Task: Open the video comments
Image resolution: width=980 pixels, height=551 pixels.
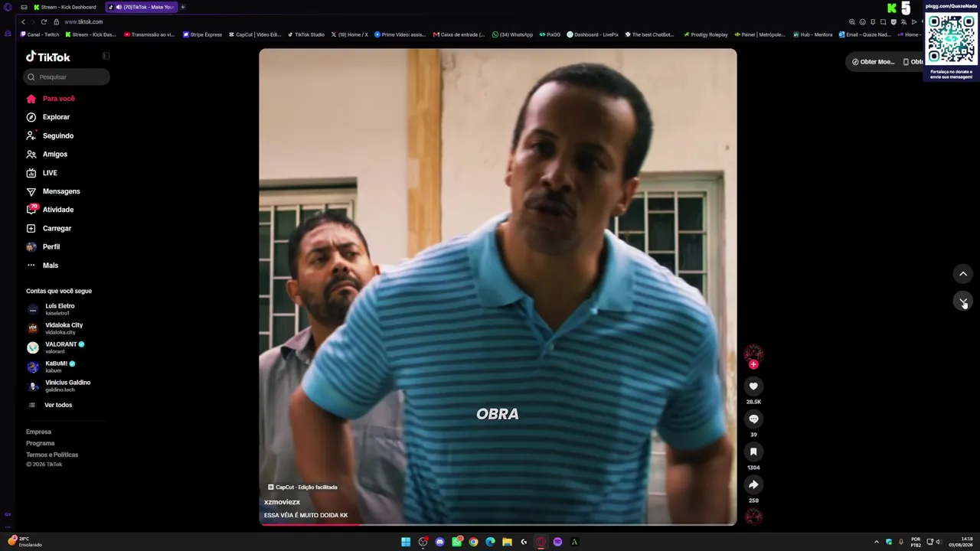Action: 753,419
